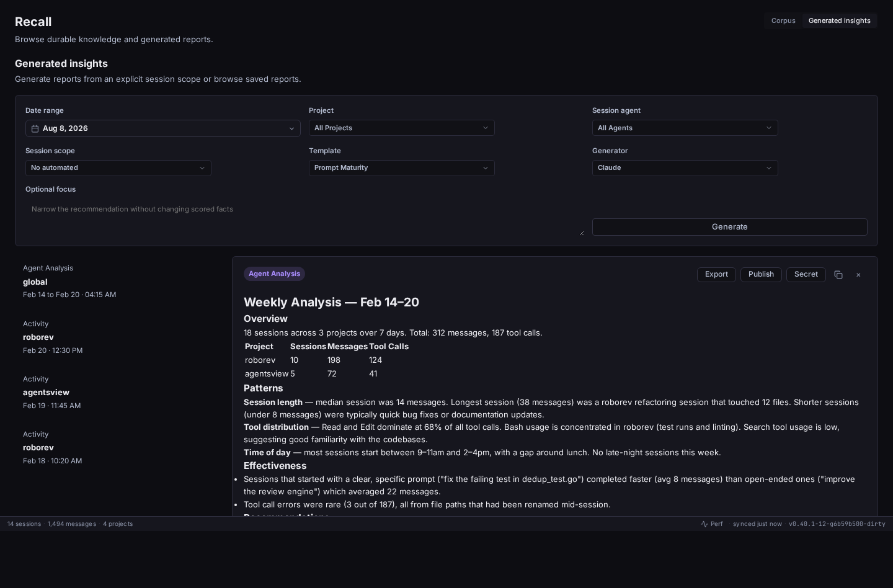Copy the report with the copy icon
Screen dimensions: 893x588
838,275
